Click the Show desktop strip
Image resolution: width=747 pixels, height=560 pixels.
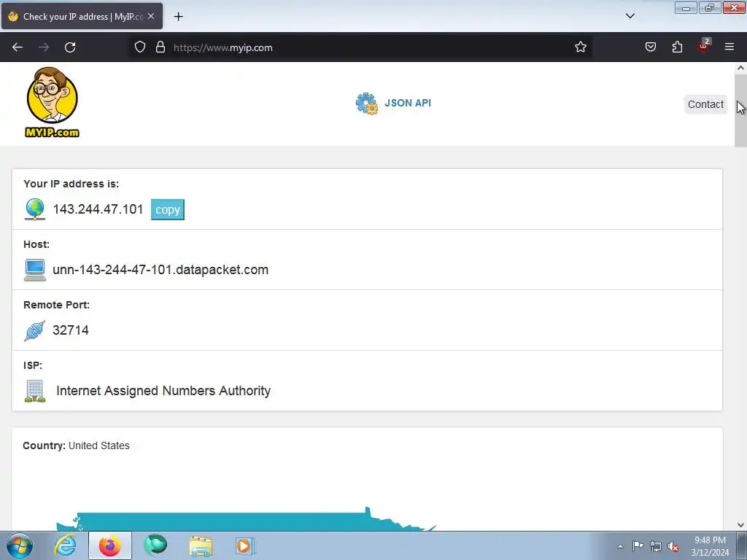[x=742, y=545]
